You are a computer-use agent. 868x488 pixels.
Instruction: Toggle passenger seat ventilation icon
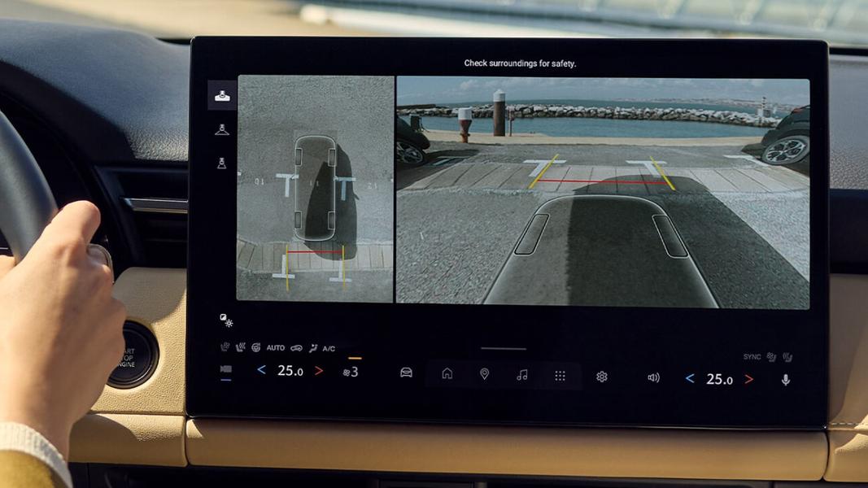tap(771, 357)
